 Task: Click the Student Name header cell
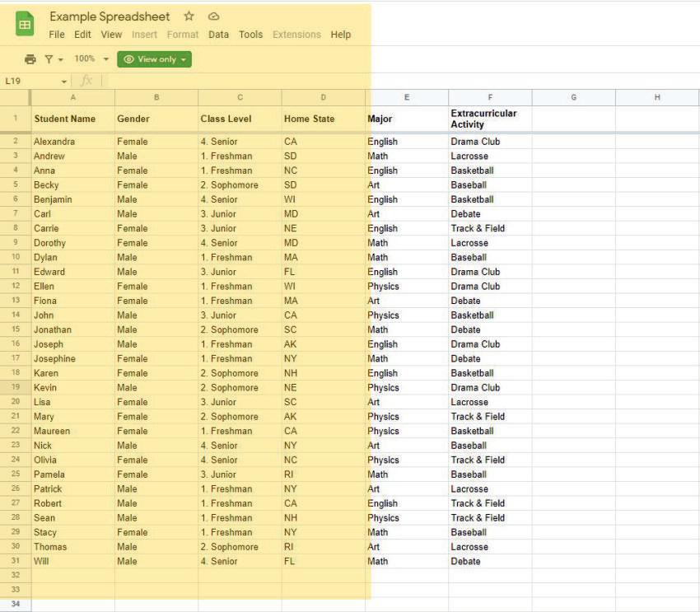pyautogui.click(x=72, y=119)
